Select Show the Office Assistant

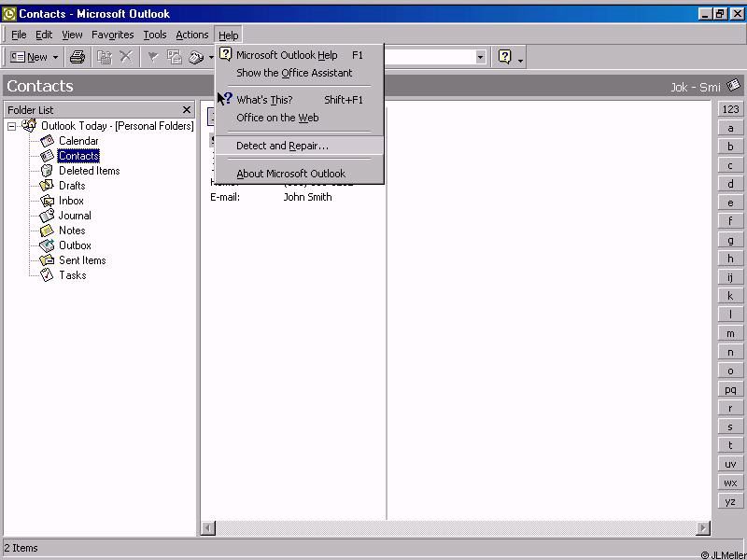pos(300,73)
